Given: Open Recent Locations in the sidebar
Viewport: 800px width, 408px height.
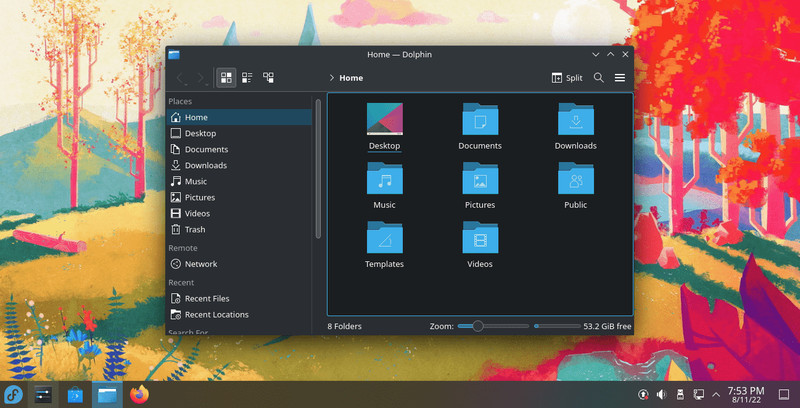Looking at the screenshot, I should (239, 315).
